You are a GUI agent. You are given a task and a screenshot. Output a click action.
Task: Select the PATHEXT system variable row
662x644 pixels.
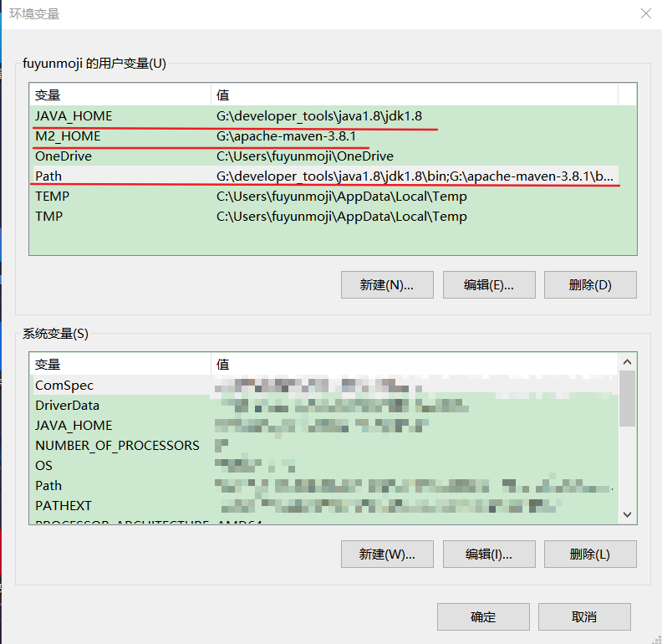coord(324,505)
